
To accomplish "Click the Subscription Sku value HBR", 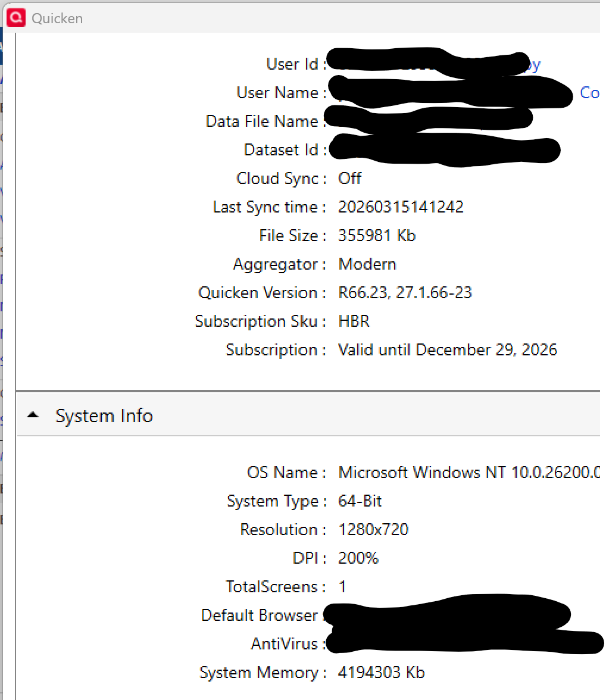I will tap(354, 321).
